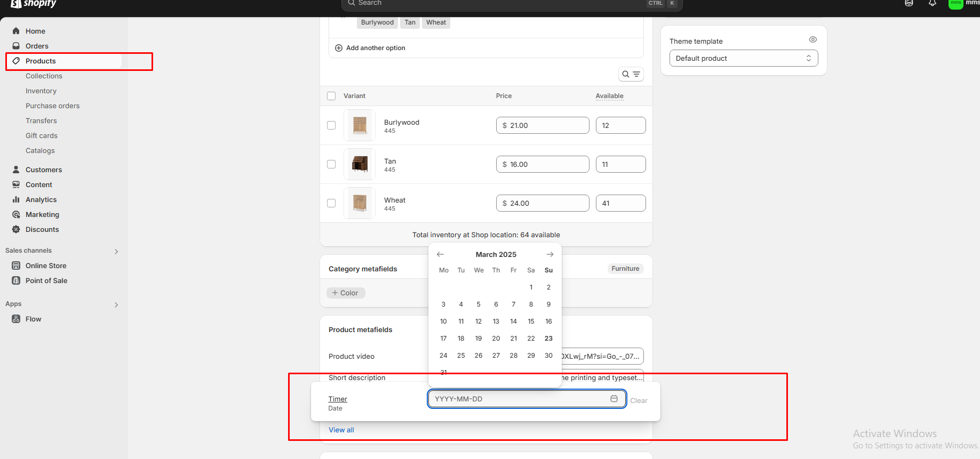Image resolution: width=980 pixels, height=459 pixels.
Task: Expand the Sales channels section
Action: 116,251
